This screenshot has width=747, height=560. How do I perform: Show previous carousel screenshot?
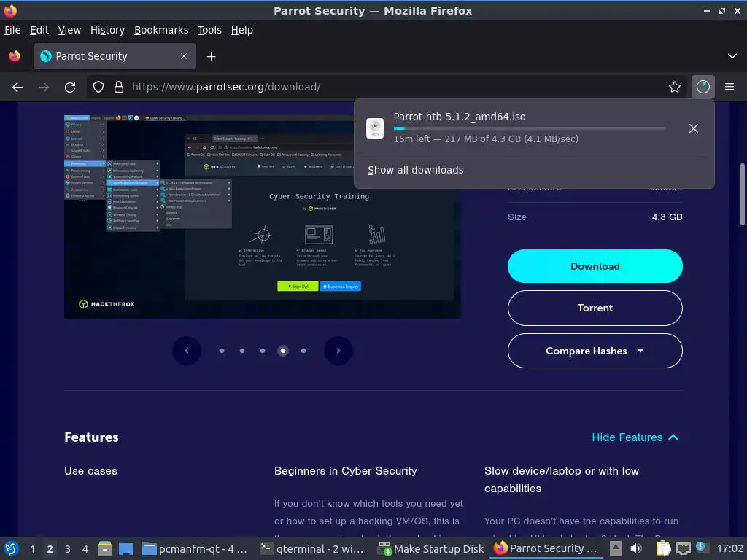pyautogui.click(x=186, y=351)
